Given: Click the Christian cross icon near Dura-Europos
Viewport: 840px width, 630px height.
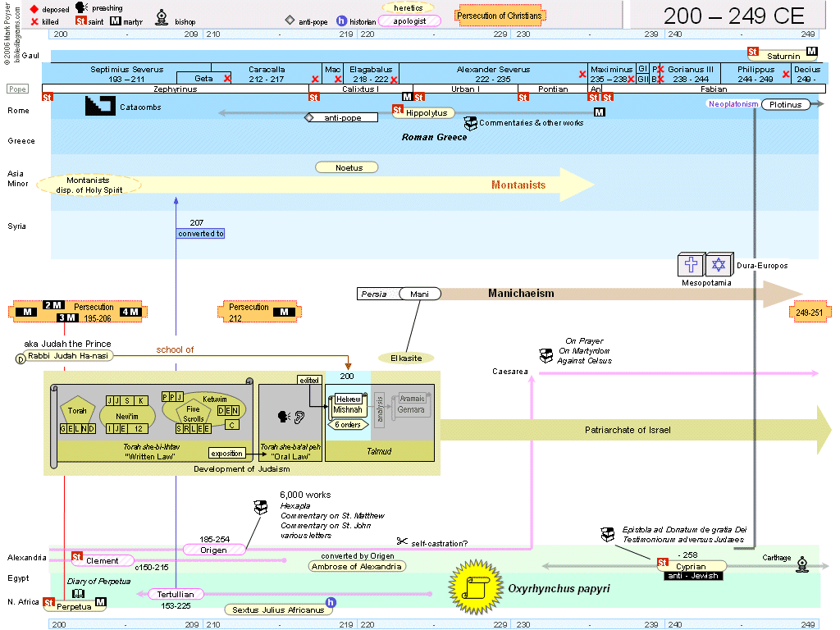Looking at the screenshot, I should [x=690, y=266].
